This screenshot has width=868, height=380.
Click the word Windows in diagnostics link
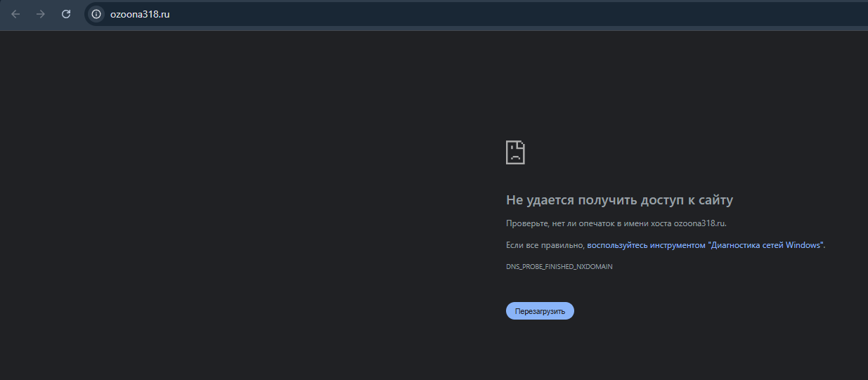[x=803, y=245]
